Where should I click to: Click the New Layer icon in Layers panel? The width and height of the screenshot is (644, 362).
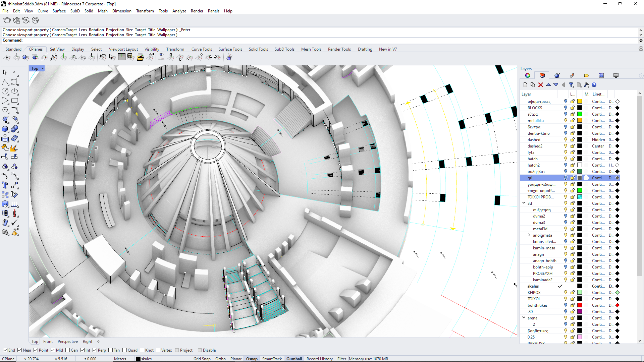[x=526, y=85]
